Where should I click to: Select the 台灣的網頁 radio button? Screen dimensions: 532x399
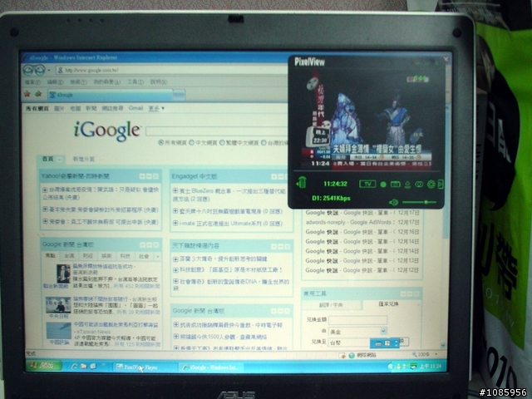264,143
